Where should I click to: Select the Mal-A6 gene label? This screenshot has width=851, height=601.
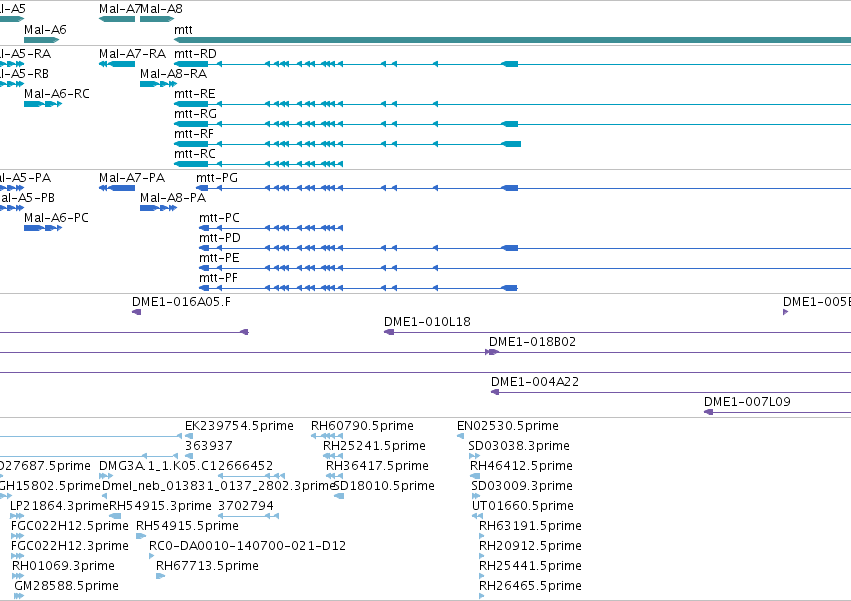[45, 30]
